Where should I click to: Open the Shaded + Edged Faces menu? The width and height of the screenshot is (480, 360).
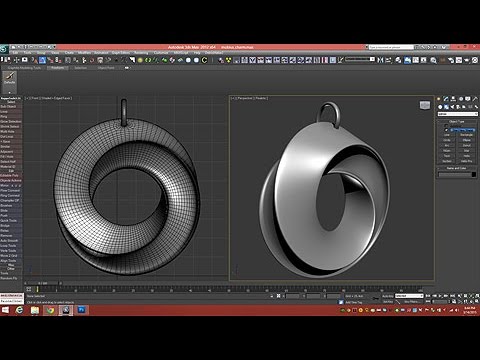pyautogui.click(x=57, y=98)
